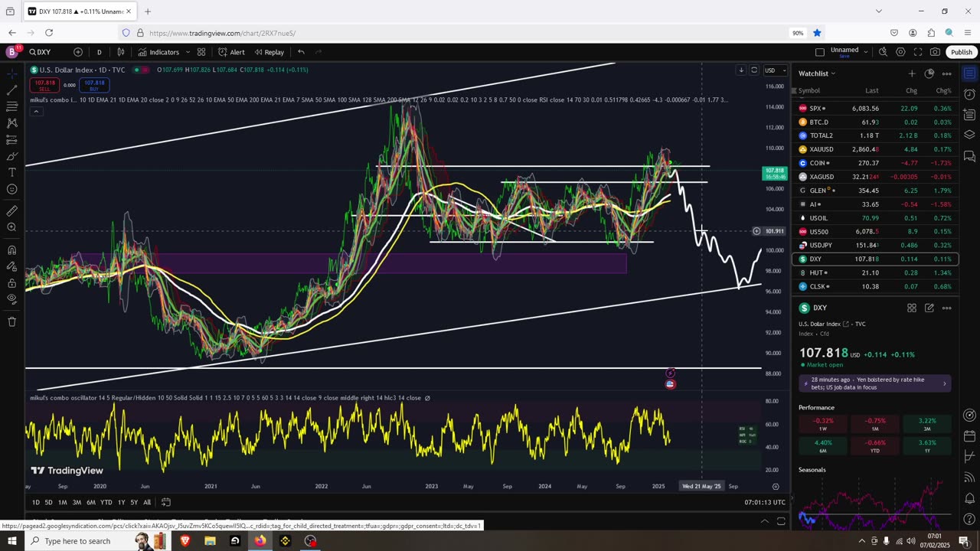Select the trend line drawing tool
The height and width of the screenshot is (551, 980).
(11, 90)
